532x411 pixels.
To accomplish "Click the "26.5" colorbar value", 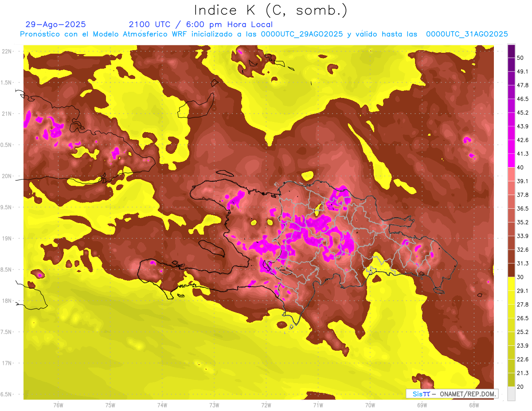I will 522,318.
